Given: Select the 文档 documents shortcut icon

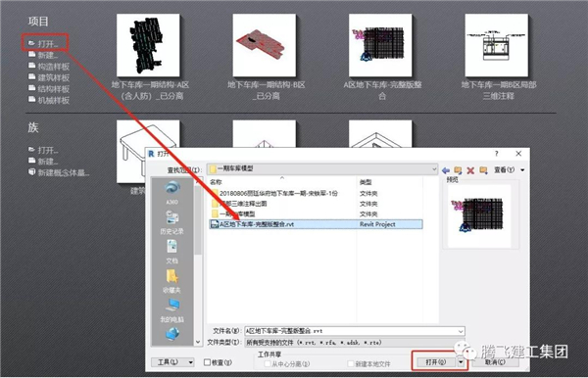Looking at the screenshot, I should (172, 252).
